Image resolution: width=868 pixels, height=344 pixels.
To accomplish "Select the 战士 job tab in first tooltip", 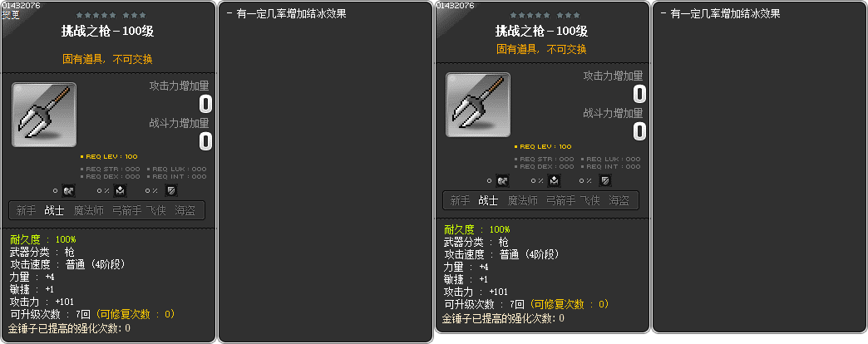I will (54, 211).
